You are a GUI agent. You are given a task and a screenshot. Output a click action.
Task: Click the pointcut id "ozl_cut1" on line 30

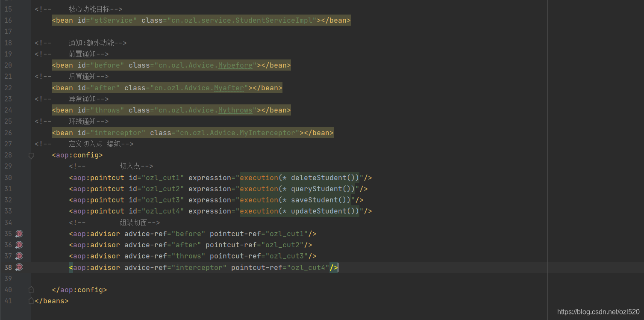coord(163,178)
